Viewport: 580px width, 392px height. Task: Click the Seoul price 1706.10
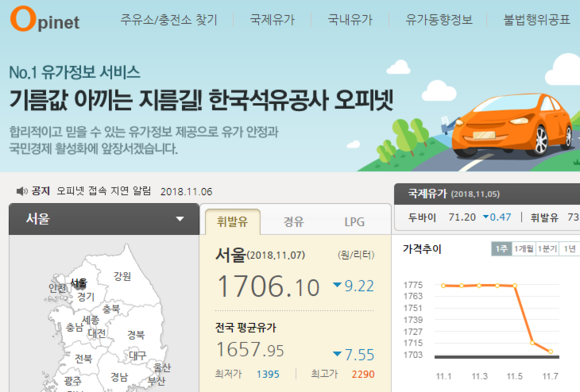(x=268, y=286)
